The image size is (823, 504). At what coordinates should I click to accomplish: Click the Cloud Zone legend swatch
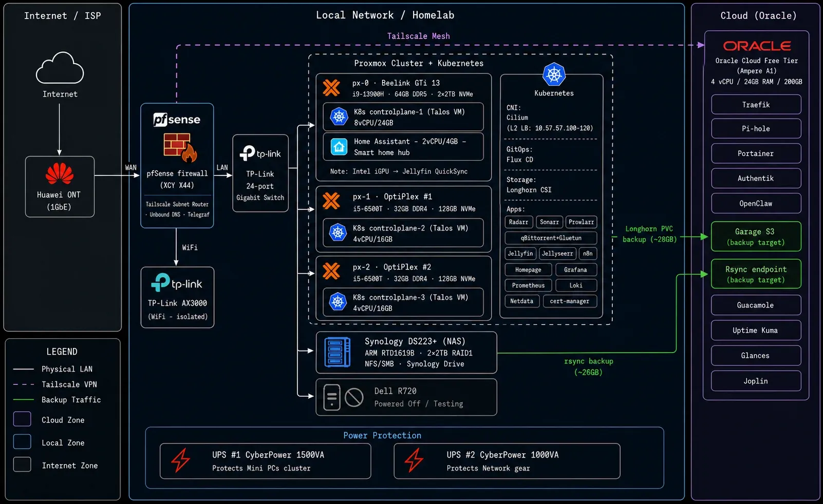(22, 419)
